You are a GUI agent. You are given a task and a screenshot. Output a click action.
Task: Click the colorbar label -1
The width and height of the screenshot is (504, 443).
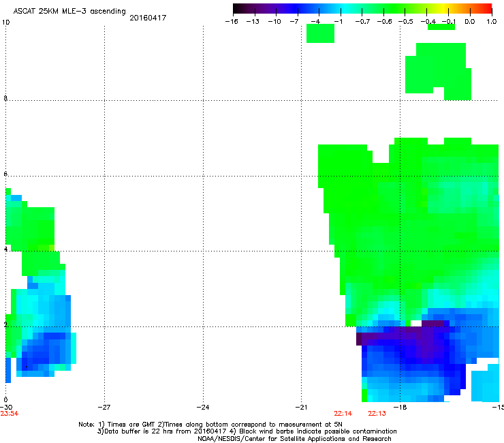[x=338, y=22]
